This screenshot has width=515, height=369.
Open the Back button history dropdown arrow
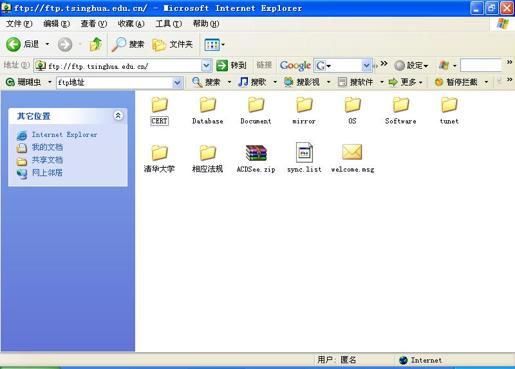pos(47,44)
